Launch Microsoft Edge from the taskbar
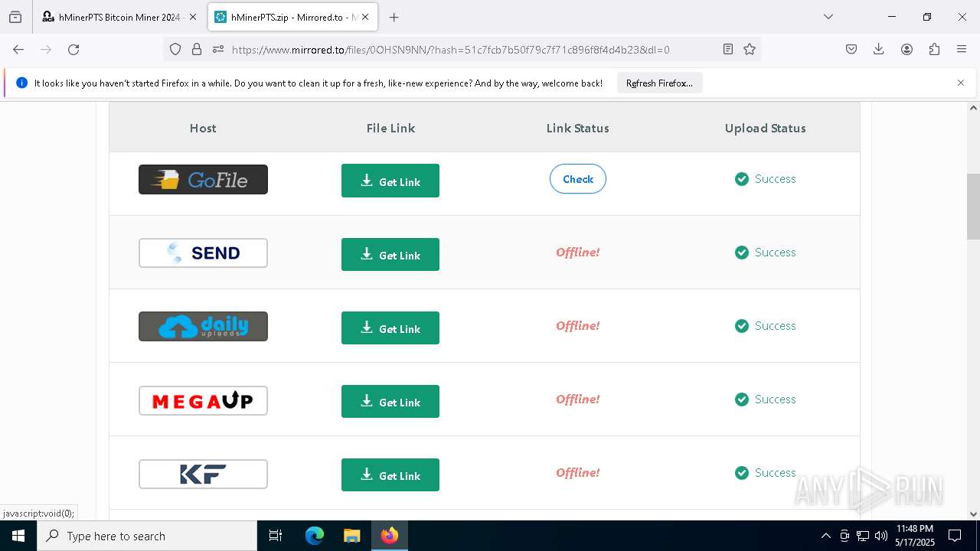The height and width of the screenshot is (551, 980). pos(315,536)
